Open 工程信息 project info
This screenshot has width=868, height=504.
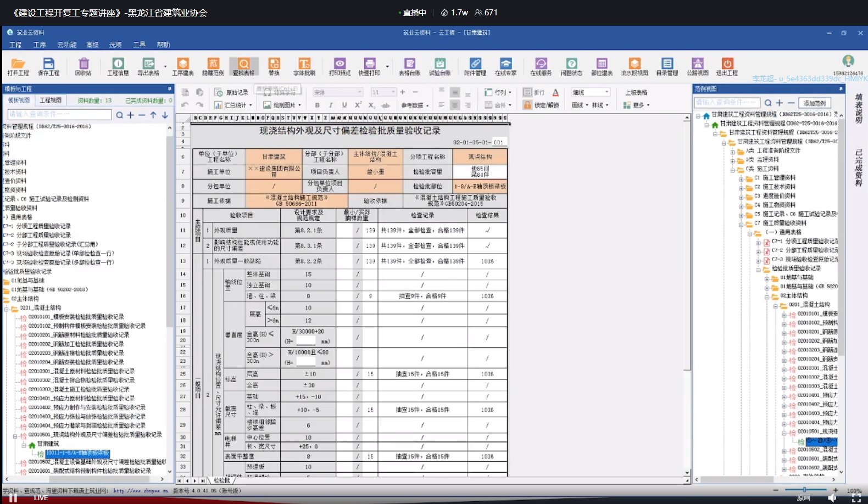click(x=118, y=66)
